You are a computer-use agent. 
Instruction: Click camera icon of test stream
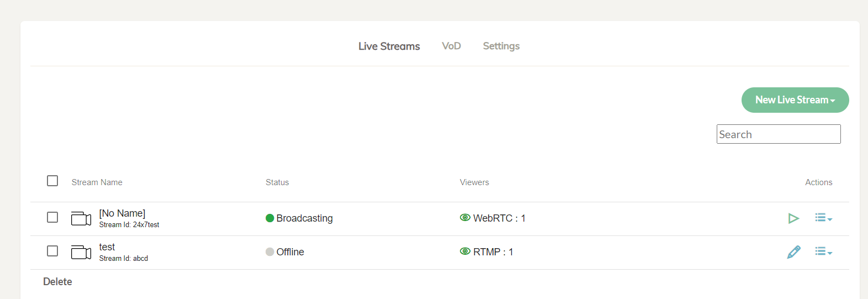pyautogui.click(x=81, y=252)
